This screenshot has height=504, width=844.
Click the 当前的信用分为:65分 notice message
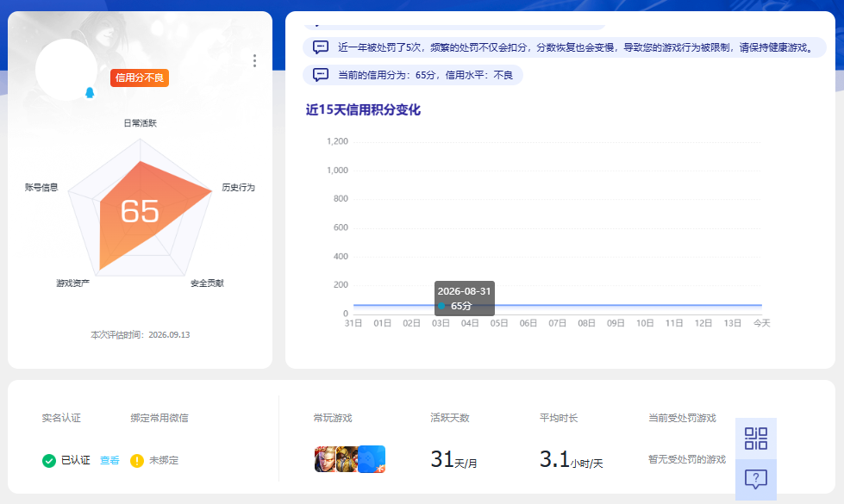[x=413, y=75]
